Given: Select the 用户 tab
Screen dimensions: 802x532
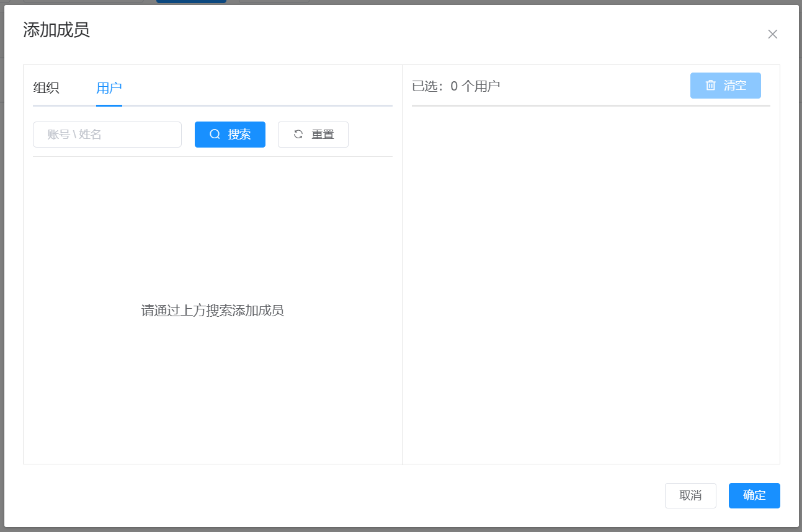Looking at the screenshot, I should (x=109, y=88).
